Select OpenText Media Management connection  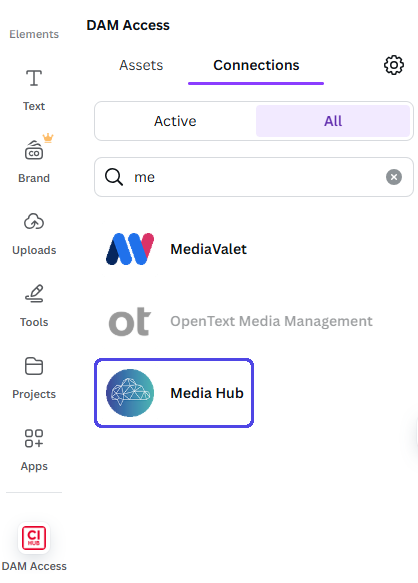pyautogui.click(x=240, y=321)
